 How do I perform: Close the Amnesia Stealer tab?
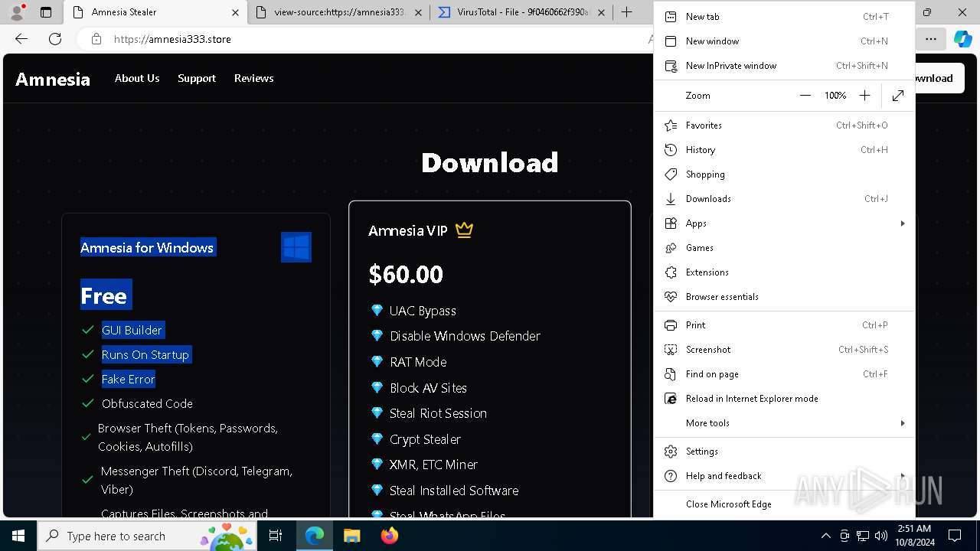click(x=236, y=12)
